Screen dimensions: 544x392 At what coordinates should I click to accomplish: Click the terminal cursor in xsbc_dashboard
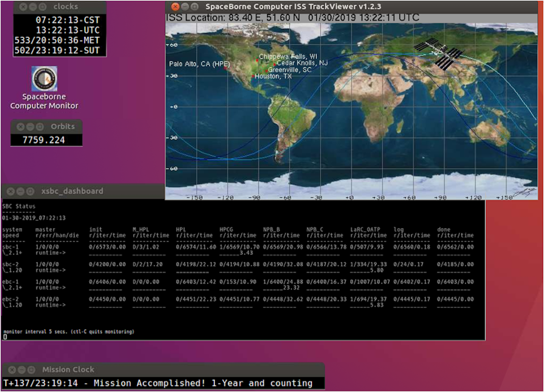5,337
